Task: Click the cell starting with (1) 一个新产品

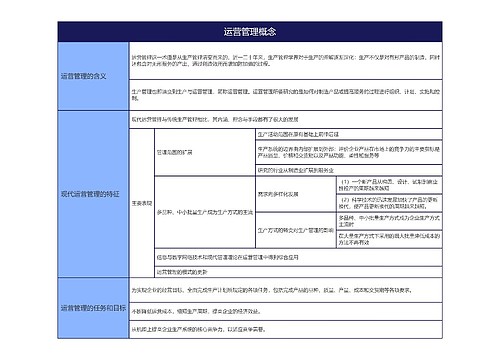Action: point(389,185)
